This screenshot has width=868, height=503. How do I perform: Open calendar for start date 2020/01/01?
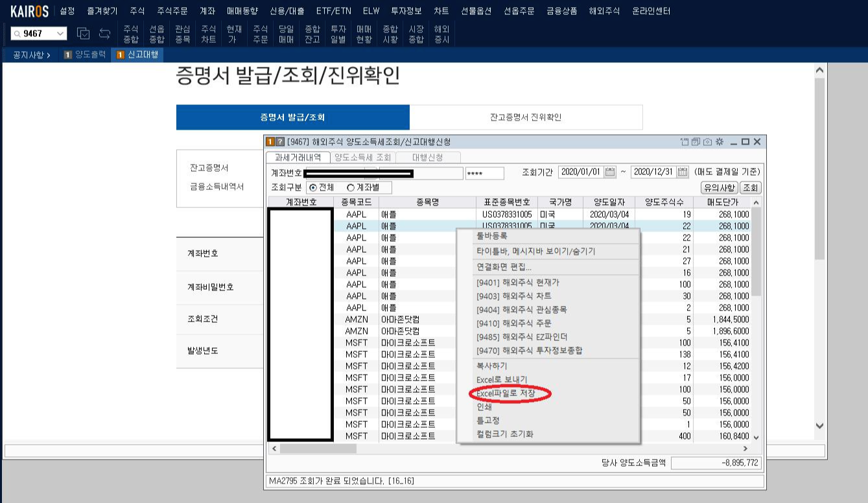(610, 172)
